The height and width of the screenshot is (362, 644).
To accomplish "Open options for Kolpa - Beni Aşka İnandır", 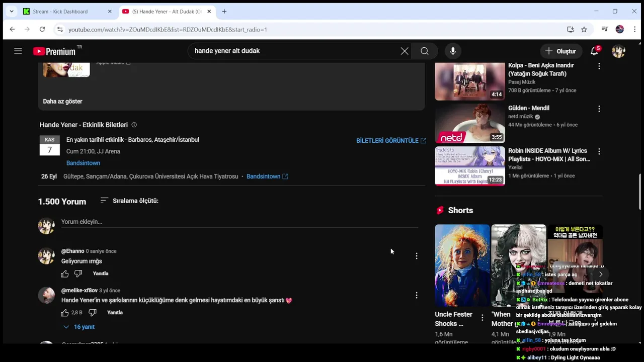I will pos(599,66).
